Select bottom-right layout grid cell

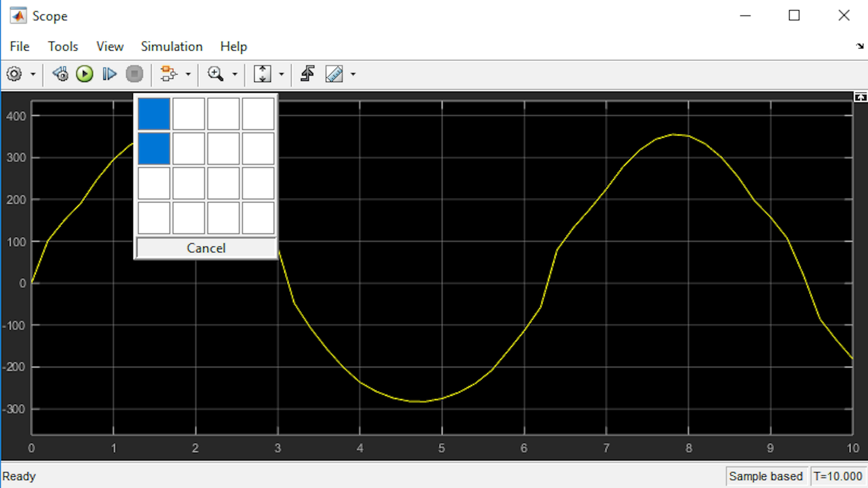(x=258, y=218)
